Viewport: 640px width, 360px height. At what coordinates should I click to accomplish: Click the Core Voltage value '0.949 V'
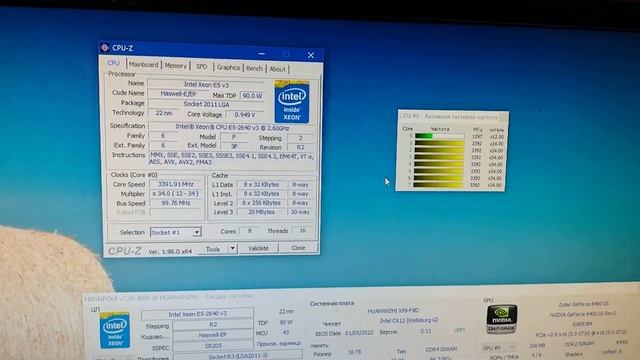pyautogui.click(x=244, y=115)
